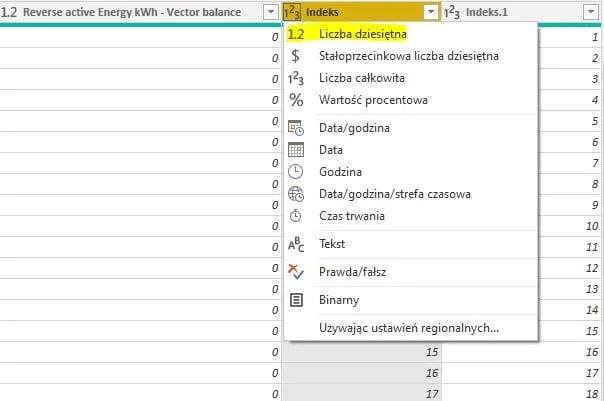Screen dimensions: 604x401
Task: Choose Godzina as column type
Action: click(x=411, y=172)
